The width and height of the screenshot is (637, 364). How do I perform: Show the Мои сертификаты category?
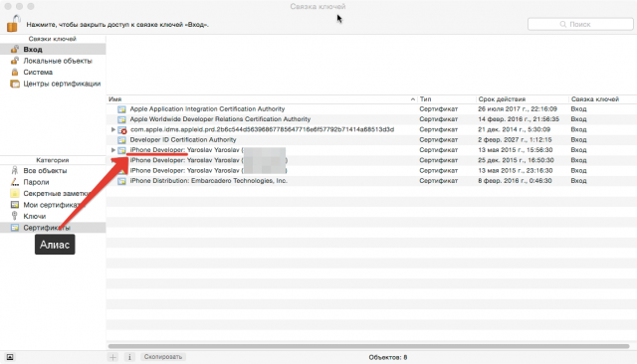tap(53, 205)
